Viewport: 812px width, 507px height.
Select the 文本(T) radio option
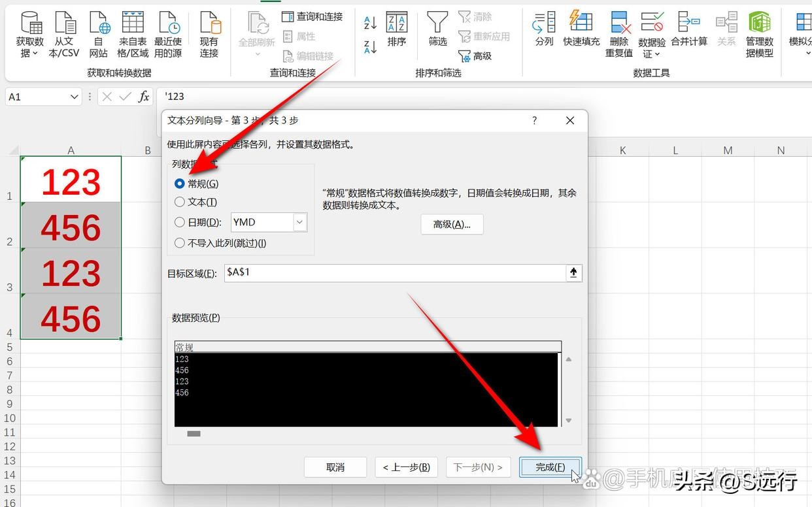click(x=195, y=202)
